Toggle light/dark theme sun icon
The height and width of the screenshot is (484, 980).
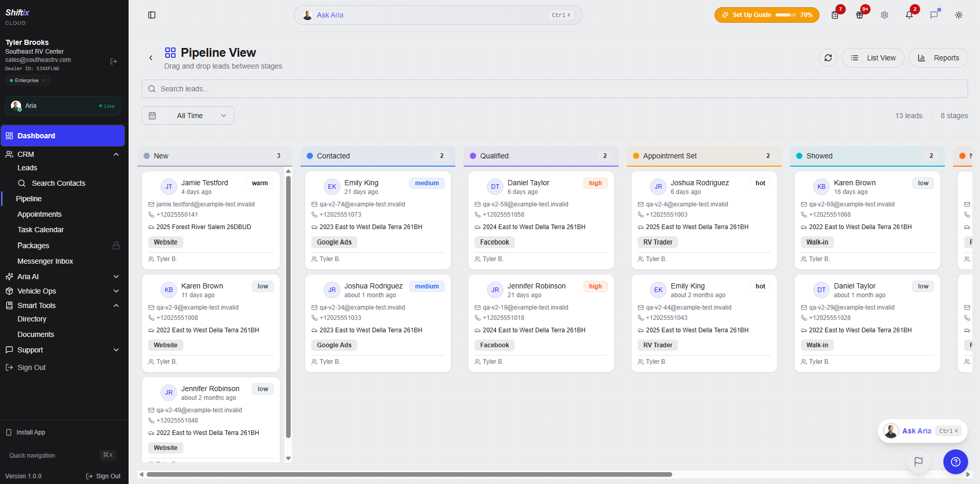[x=959, y=15]
